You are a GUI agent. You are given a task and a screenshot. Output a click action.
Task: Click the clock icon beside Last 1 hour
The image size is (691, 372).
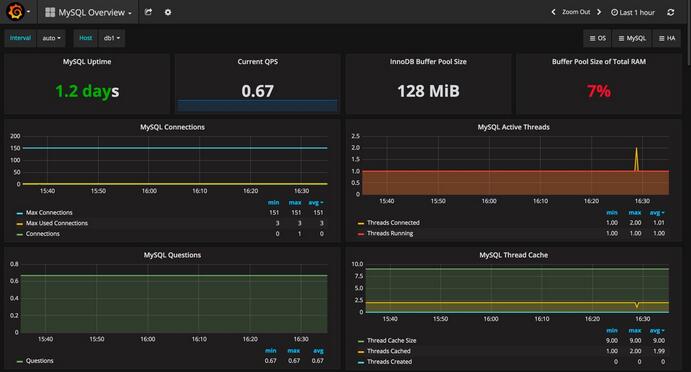click(614, 12)
